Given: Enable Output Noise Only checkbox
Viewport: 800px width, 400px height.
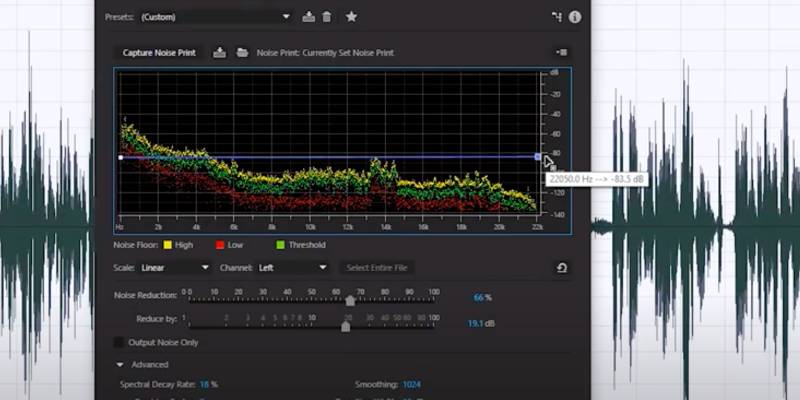Looking at the screenshot, I should coord(121,342).
